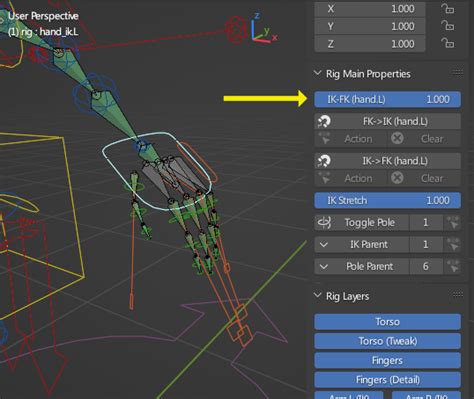Click the Z scale value field
The width and height of the screenshot is (474, 399).
pos(370,44)
